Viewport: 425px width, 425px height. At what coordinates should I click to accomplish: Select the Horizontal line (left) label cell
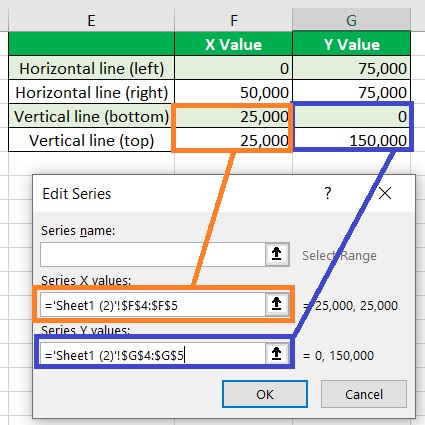coord(91,68)
